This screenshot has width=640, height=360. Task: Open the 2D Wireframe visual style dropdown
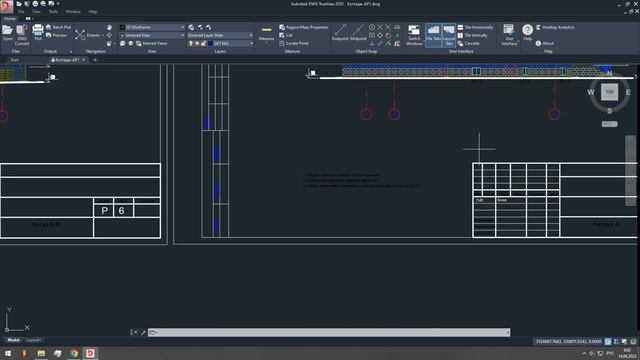[x=152, y=27]
